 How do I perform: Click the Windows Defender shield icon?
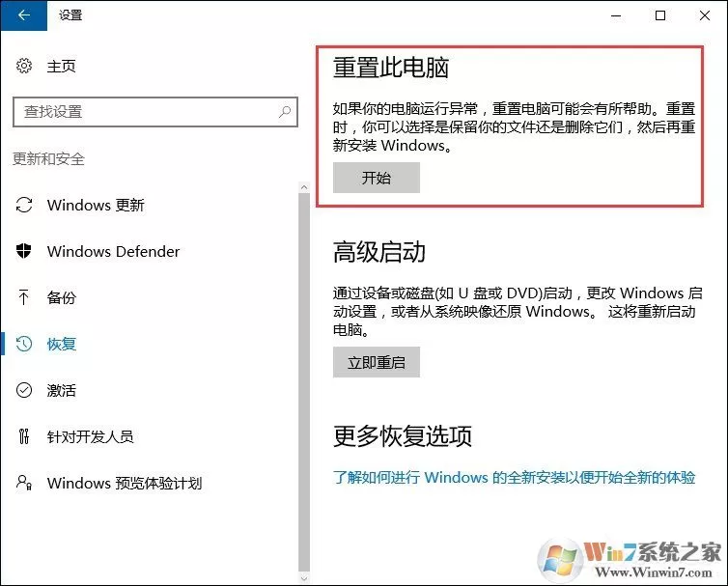(24, 251)
